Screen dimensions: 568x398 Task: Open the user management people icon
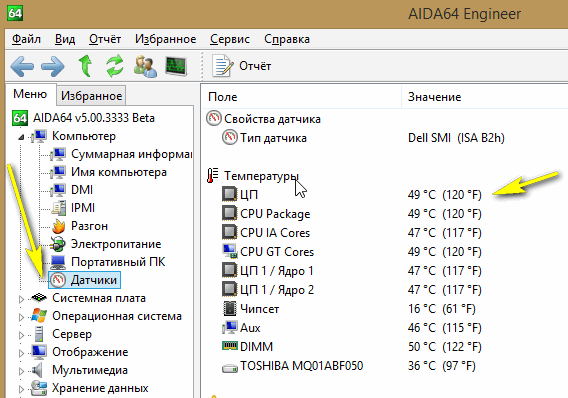(145, 66)
